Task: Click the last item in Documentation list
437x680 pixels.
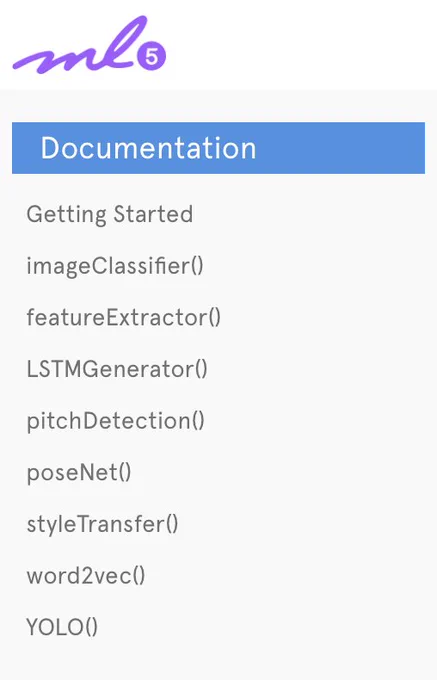Action: pos(62,628)
